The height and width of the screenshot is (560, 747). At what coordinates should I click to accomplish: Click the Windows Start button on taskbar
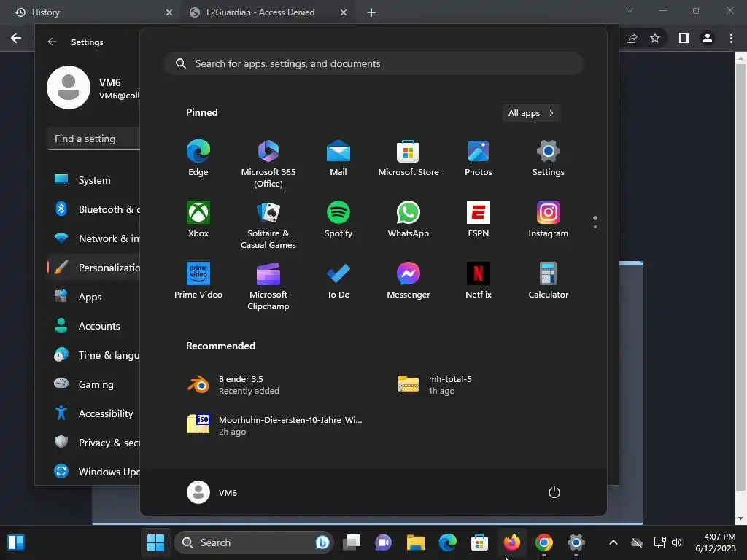click(156, 542)
